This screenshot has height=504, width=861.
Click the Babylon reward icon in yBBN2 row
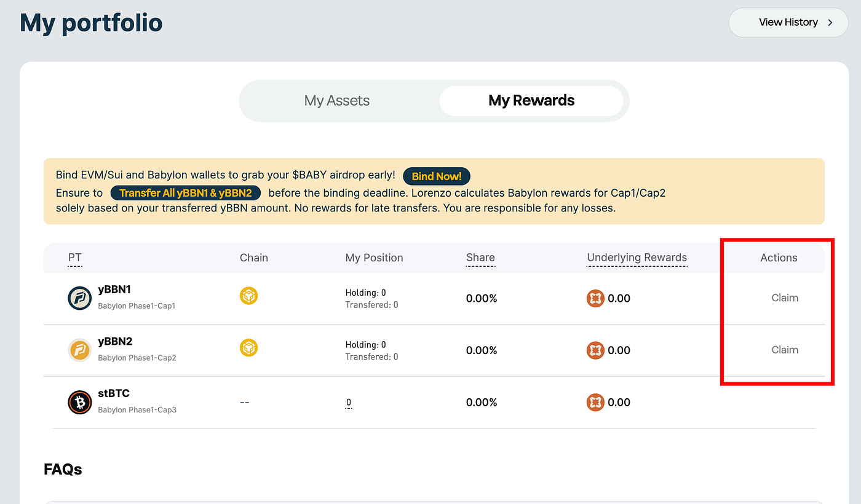[x=595, y=350]
